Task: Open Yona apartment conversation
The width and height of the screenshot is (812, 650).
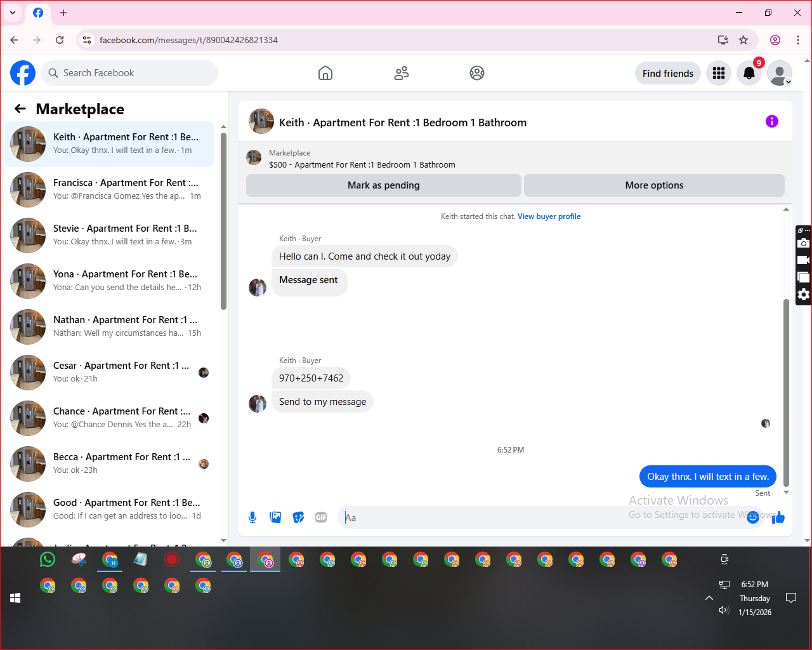Action: click(109, 281)
